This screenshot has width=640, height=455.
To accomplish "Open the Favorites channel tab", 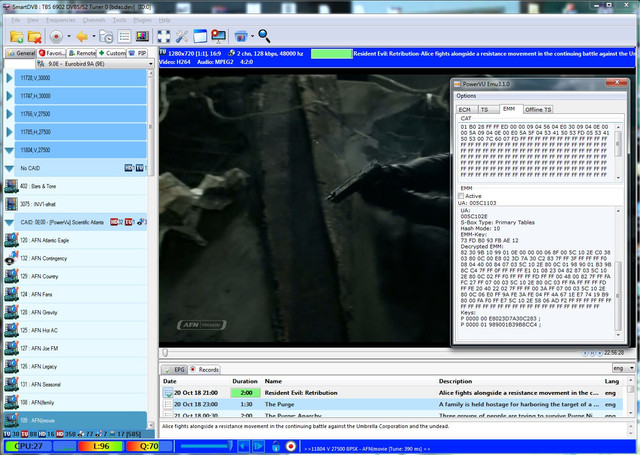I will pos(52,53).
